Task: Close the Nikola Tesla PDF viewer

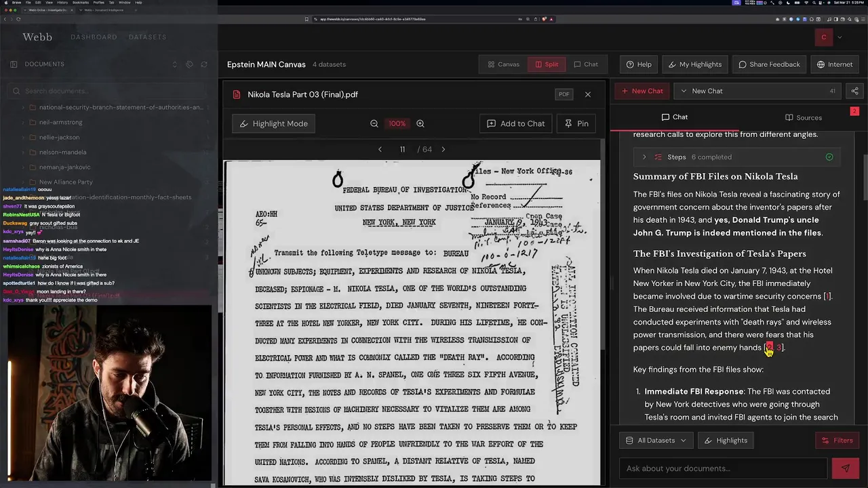Action: coord(588,94)
